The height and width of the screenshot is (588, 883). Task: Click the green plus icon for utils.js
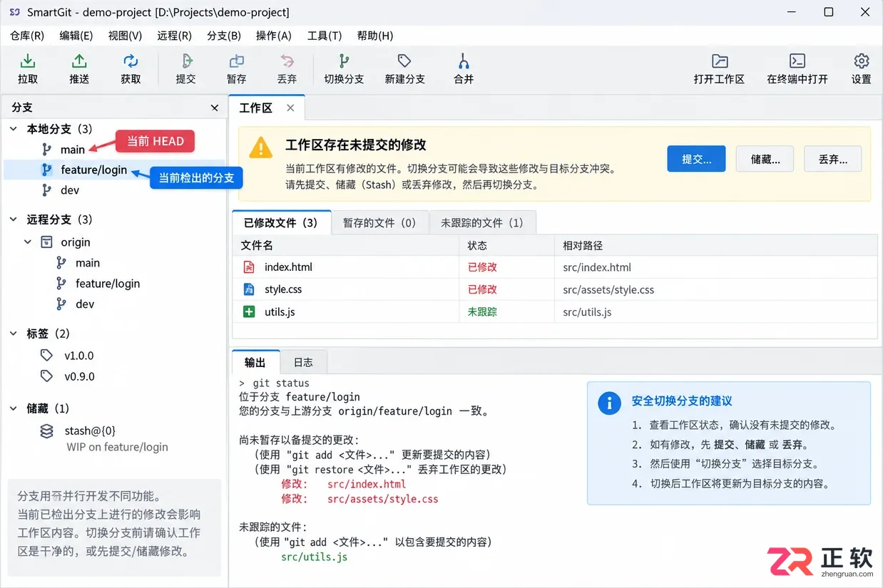tap(249, 311)
